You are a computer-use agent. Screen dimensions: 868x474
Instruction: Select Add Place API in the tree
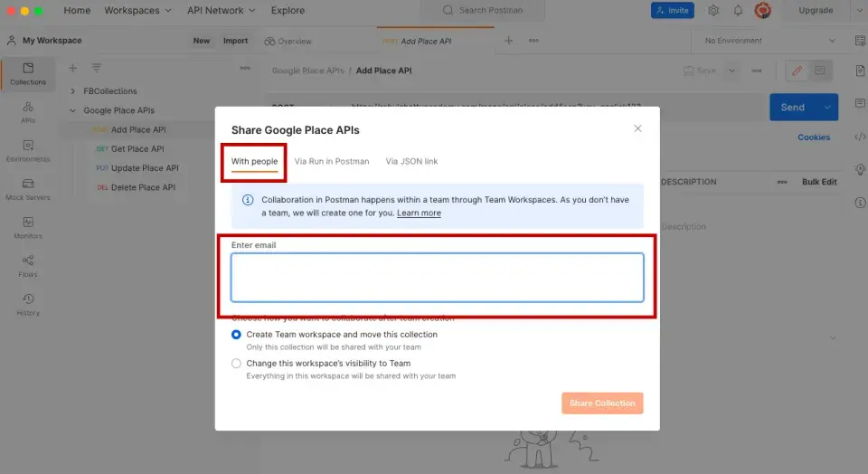point(138,130)
